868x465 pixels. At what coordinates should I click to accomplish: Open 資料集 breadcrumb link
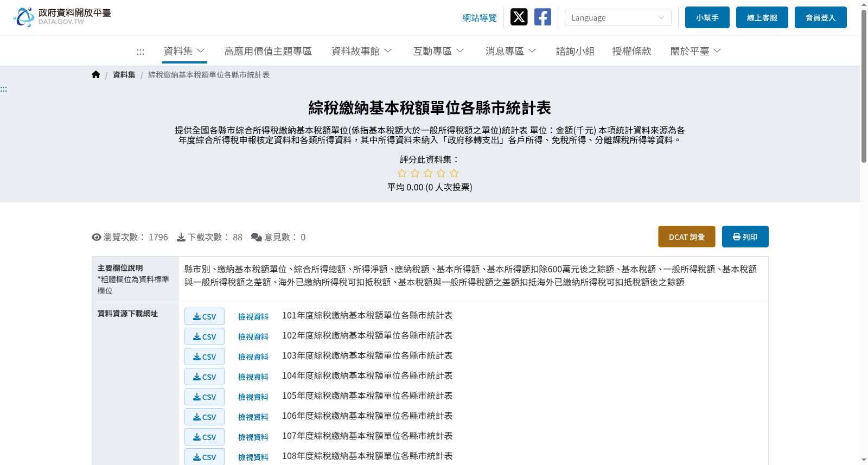124,75
